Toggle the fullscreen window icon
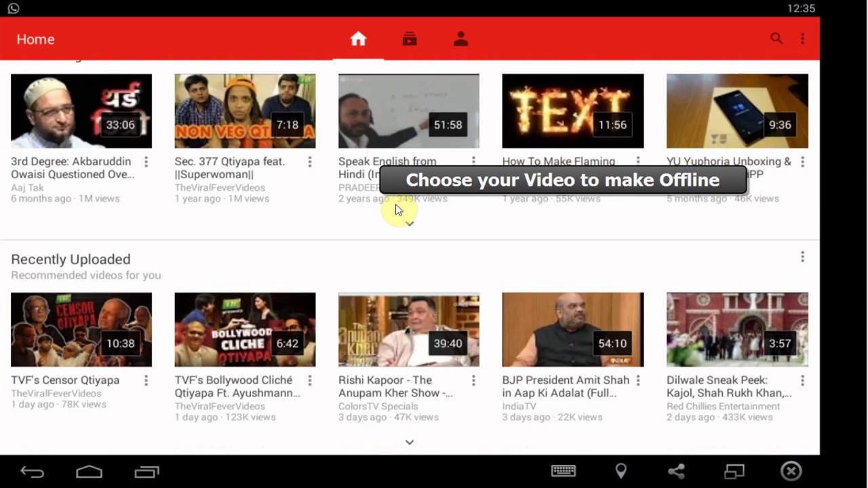The height and width of the screenshot is (488, 868). [x=734, y=471]
